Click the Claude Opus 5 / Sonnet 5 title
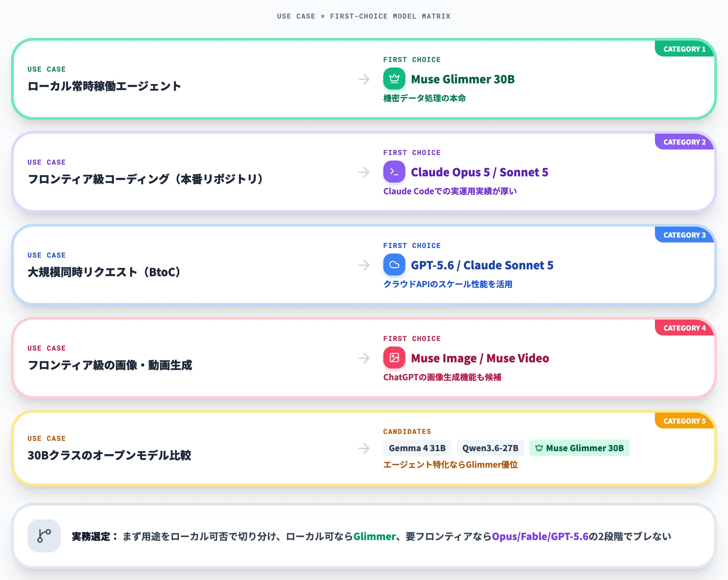 [x=479, y=172]
